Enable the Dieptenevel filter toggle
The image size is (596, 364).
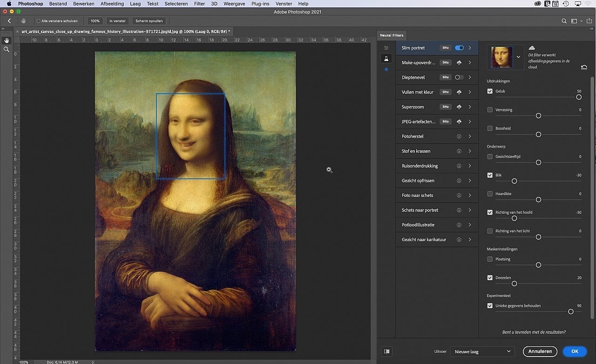pyautogui.click(x=459, y=77)
